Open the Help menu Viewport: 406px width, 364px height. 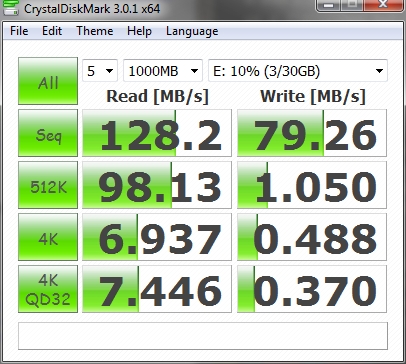139,31
